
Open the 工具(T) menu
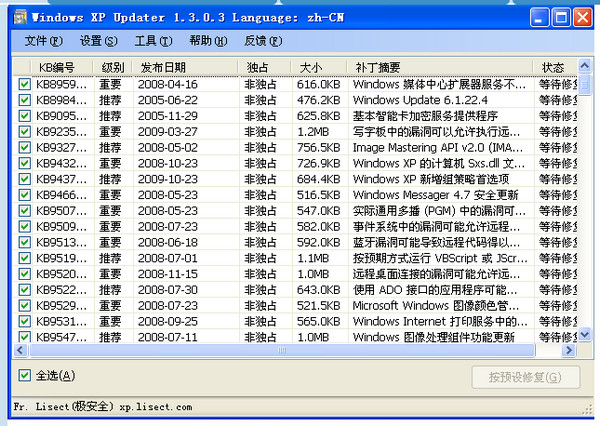point(153,41)
